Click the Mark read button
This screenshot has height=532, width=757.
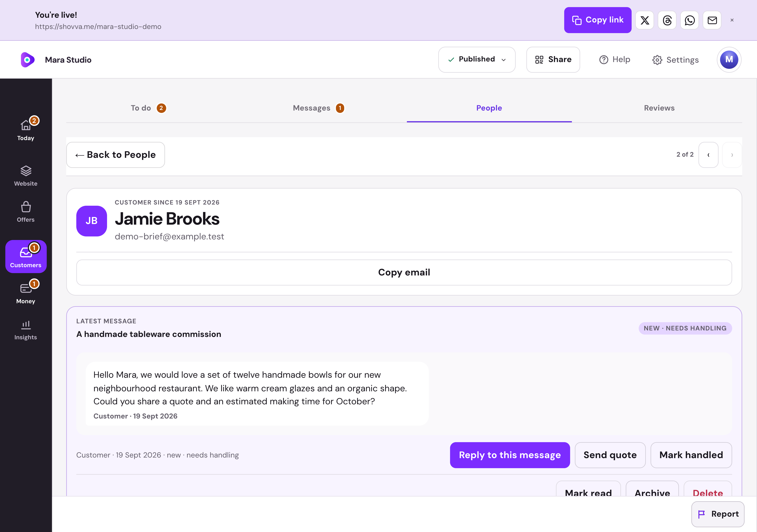point(588,489)
